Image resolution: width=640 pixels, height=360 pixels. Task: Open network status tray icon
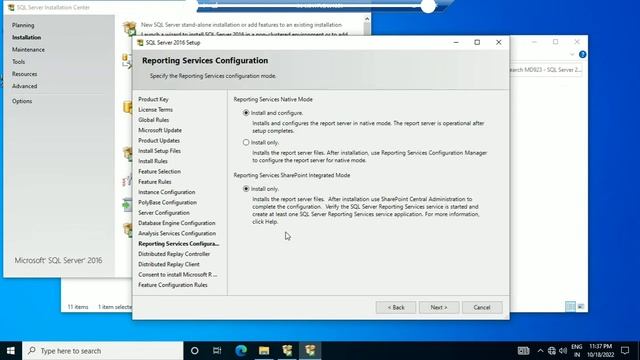coord(552,351)
